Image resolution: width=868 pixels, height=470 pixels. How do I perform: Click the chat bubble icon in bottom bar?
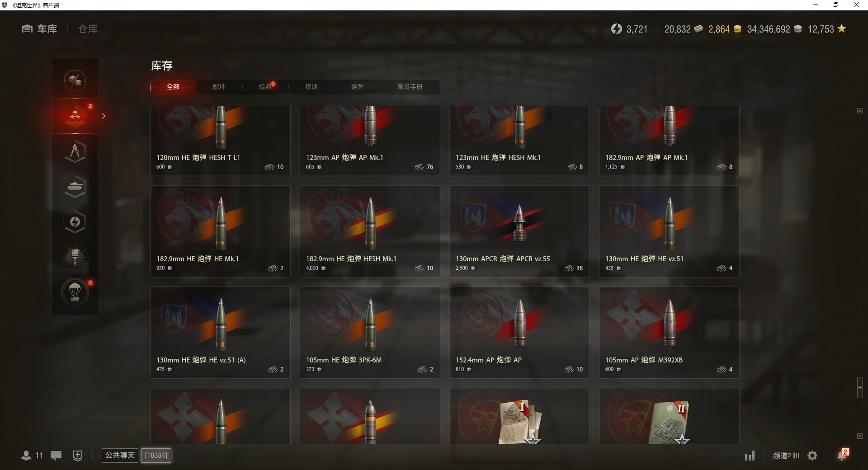56,456
